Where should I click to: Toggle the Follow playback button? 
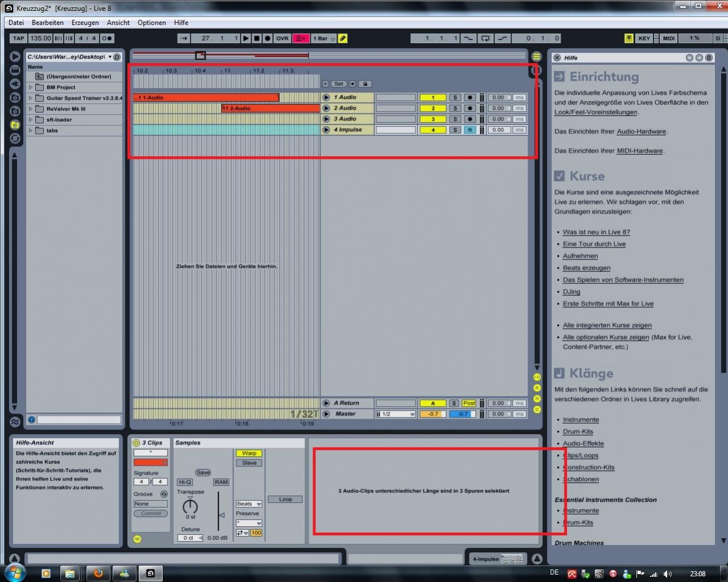tap(183, 38)
